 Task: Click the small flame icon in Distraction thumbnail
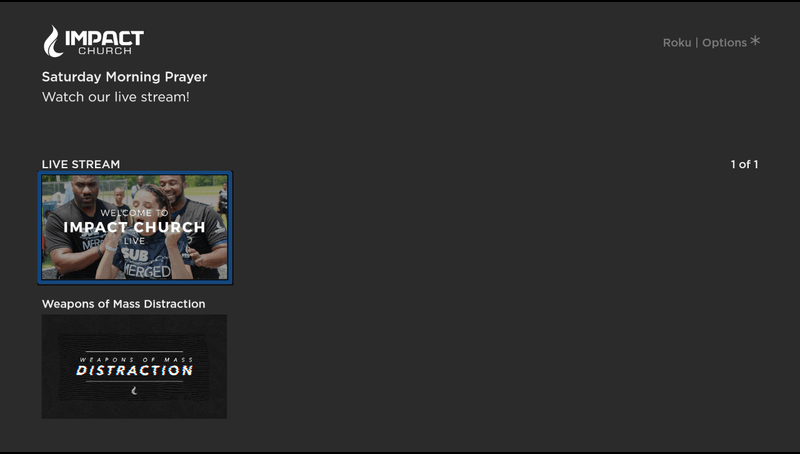134,391
